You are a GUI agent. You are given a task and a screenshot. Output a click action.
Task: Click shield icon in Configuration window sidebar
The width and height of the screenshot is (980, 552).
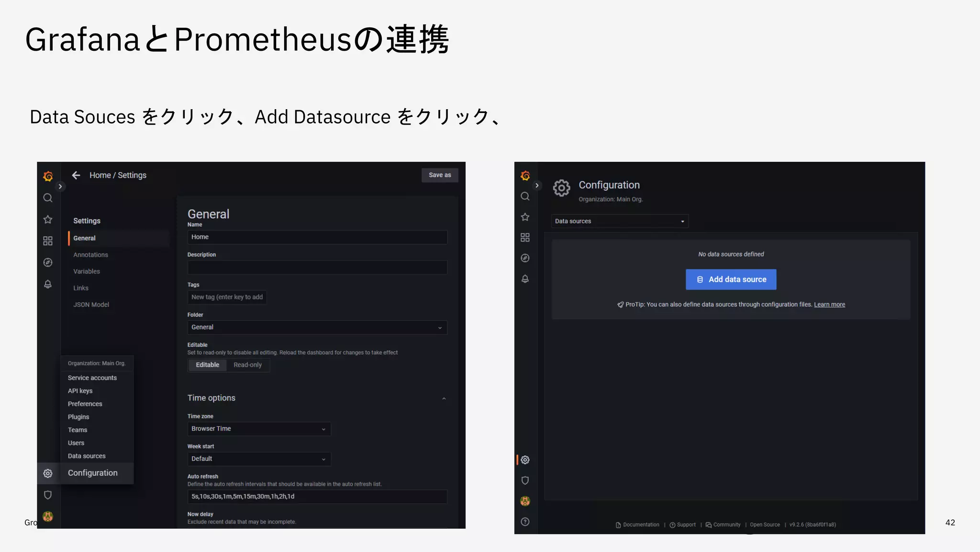pyautogui.click(x=525, y=481)
